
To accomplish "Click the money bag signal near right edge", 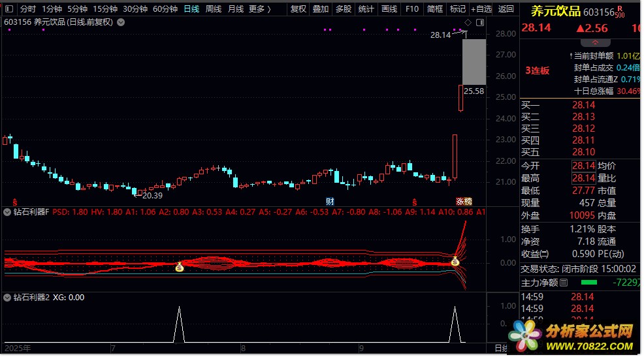I will (455, 262).
